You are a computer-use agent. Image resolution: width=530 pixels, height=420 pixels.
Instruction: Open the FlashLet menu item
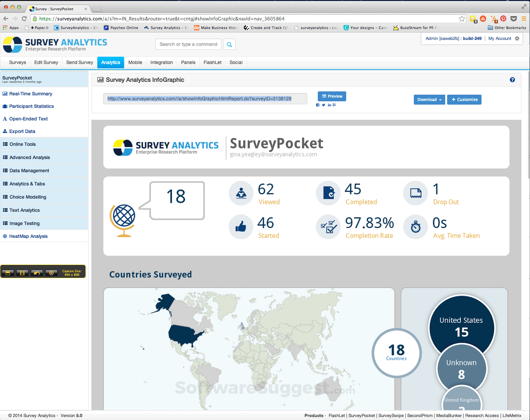click(212, 62)
